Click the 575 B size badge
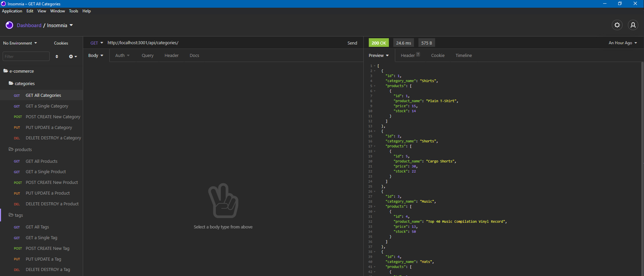Screen dimensions: 644x276 (427, 43)
